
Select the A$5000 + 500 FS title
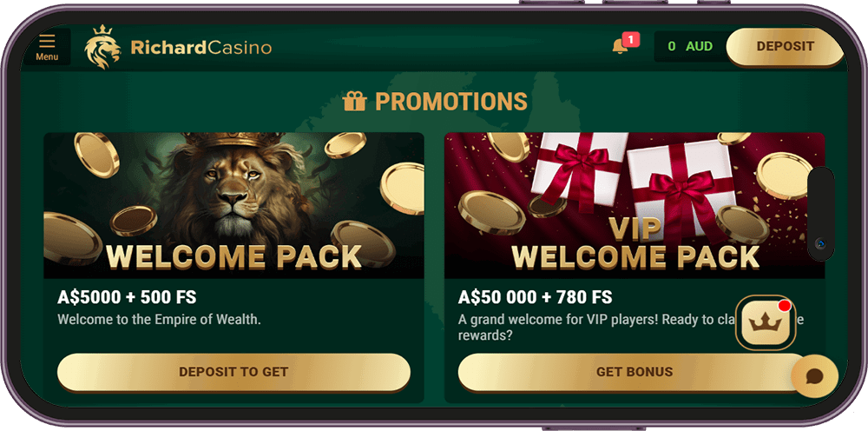tap(127, 297)
